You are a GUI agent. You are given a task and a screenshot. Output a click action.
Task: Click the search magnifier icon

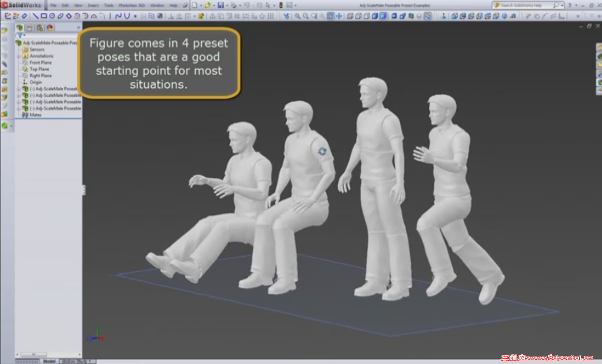click(x=556, y=5)
